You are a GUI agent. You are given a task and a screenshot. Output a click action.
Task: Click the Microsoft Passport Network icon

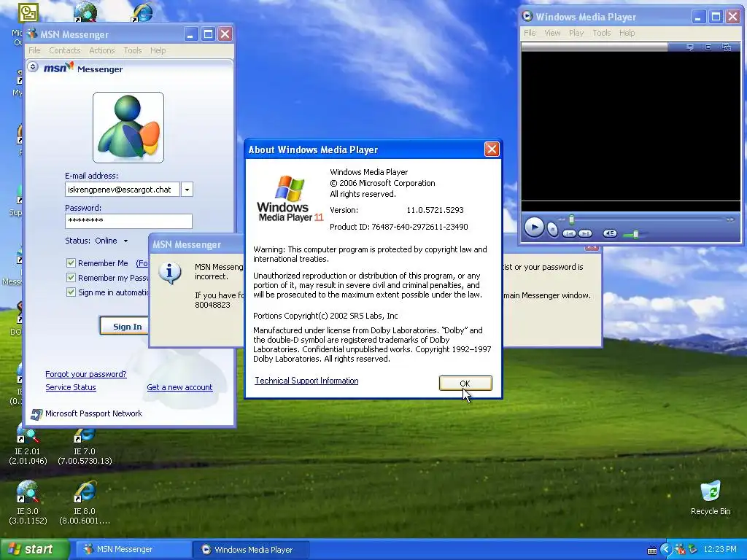(36, 414)
